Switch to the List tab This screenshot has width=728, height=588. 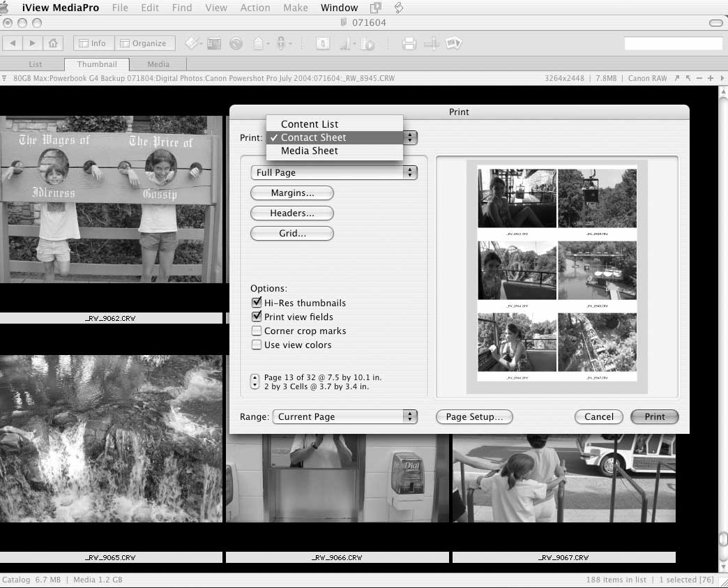tap(36, 64)
